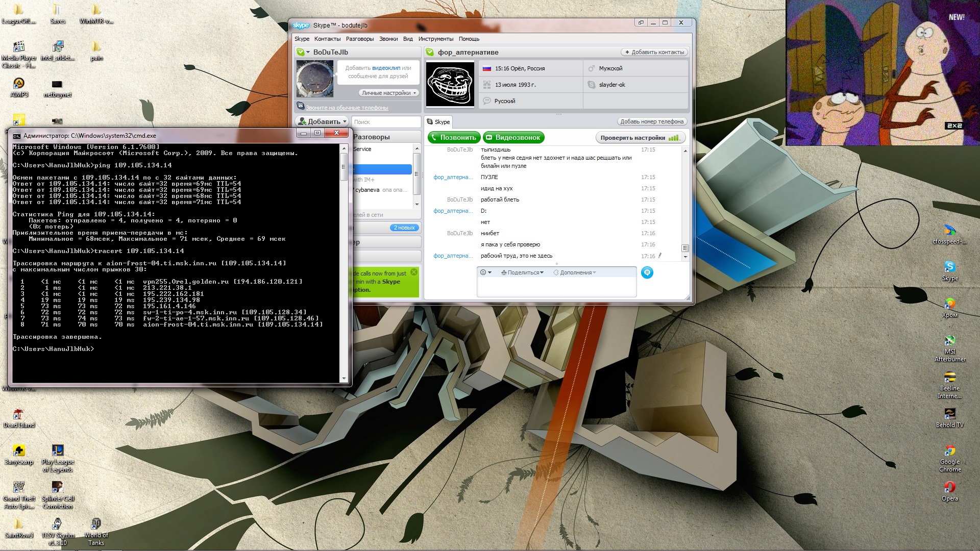Launch MSI Afterburner shortcut
Viewport: 980px width, 551px height.
[949, 348]
